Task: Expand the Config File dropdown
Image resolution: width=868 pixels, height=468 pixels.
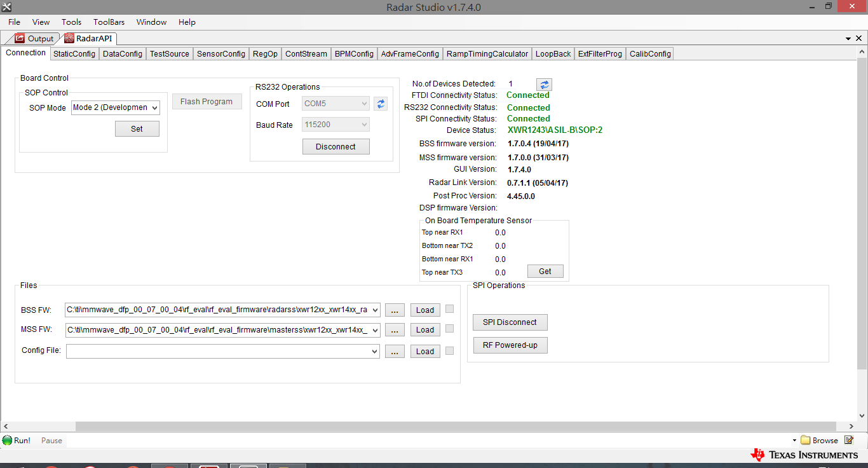Action: tap(374, 351)
